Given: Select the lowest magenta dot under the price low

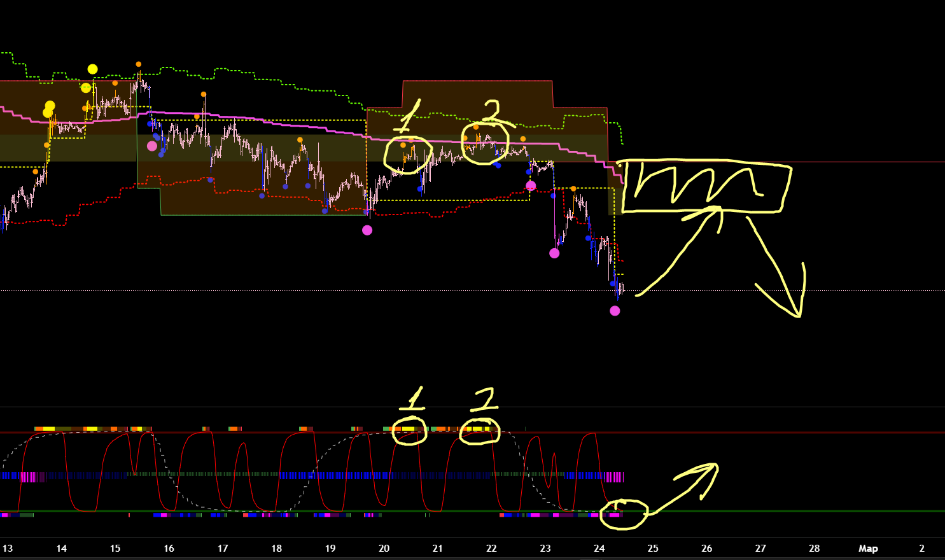Looking at the screenshot, I should point(615,311).
